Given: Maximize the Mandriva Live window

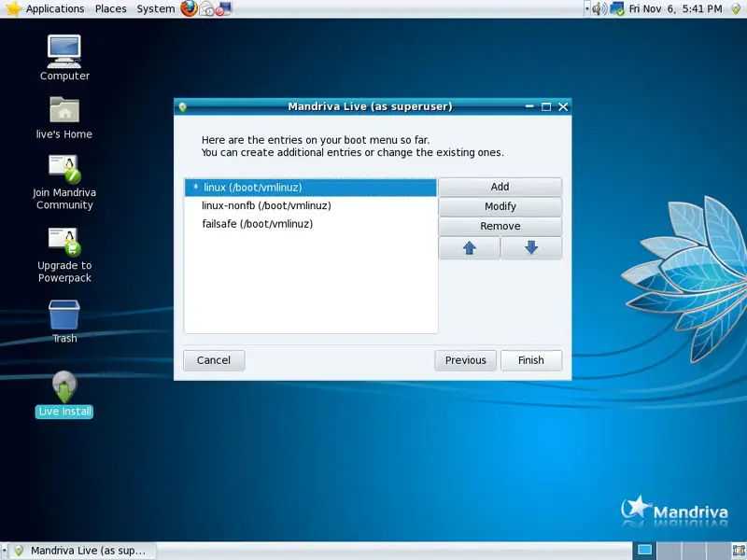Looking at the screenshot, I should click(546, 106).
